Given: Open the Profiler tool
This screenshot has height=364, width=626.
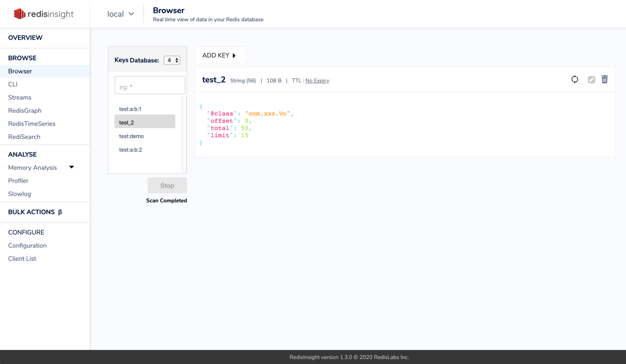Looking at the screenshot, I should 18,181.
